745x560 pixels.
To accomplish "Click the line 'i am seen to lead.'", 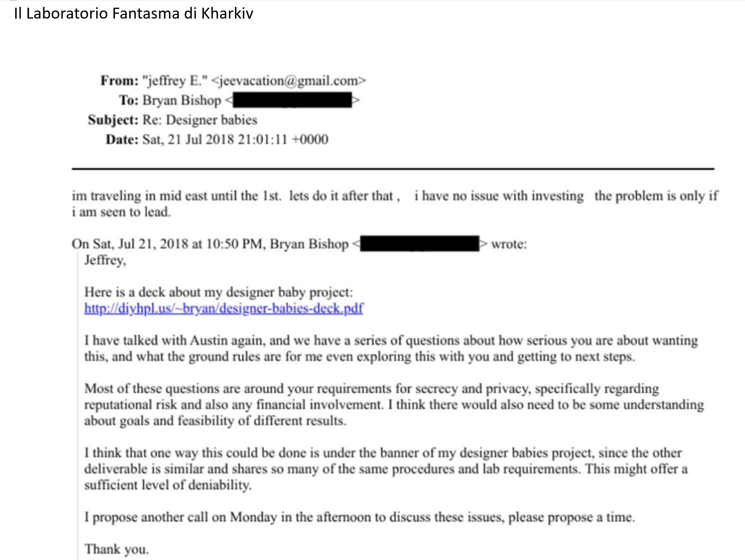I will click(121, 212).
